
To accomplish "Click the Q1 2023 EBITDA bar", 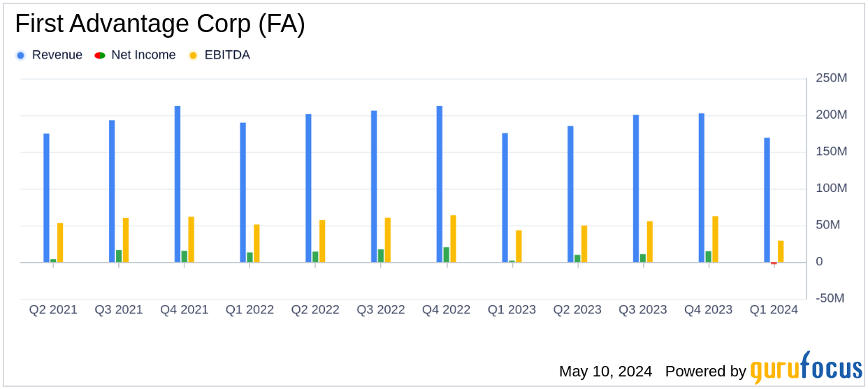I will pyautogui.click(x=519, y=247).
